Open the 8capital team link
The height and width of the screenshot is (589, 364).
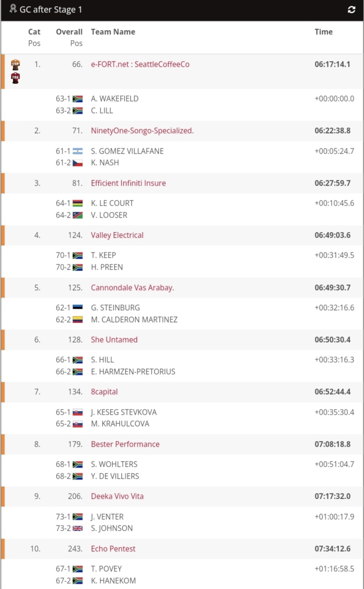click(104, 392)
